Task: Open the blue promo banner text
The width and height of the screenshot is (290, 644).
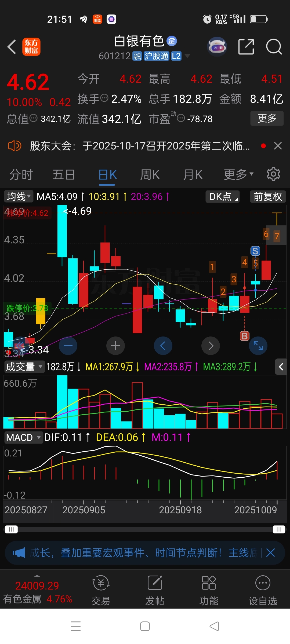Action: [144, 553]
